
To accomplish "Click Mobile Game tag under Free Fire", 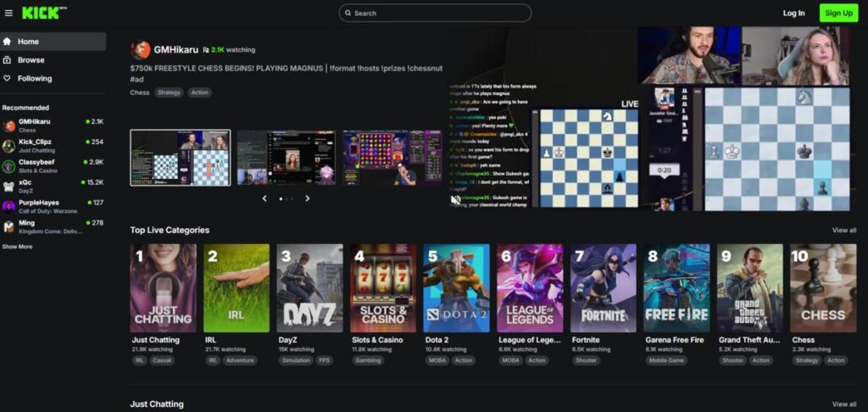I will [667, 360].
